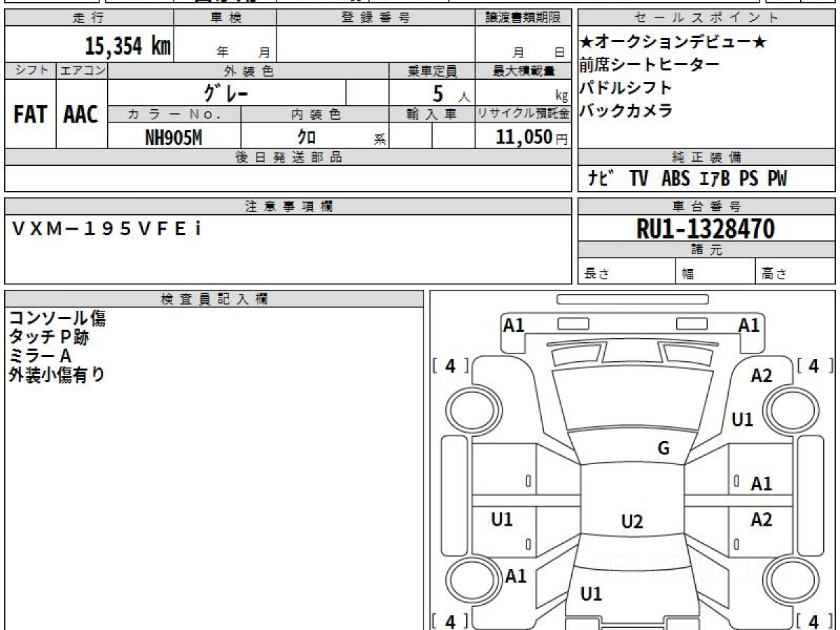Select the 登録番号 header

376,18
